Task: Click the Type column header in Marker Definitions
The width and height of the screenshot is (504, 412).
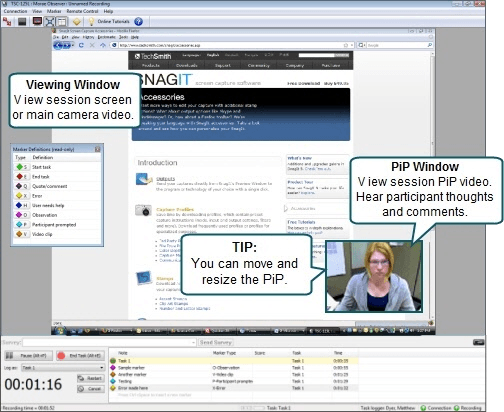Action: (x=21, y=157)
